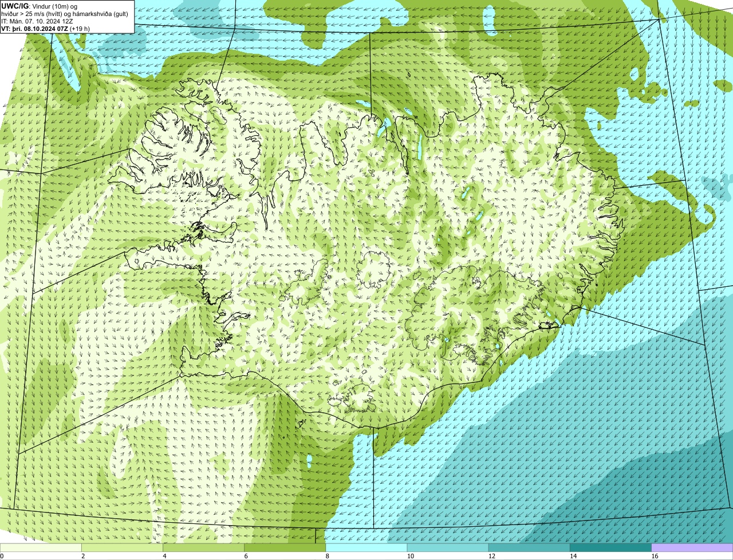The width and height of the screenshot is (733, 560).
Task: Click the legend tick label '14'
Action: point(573,556)
